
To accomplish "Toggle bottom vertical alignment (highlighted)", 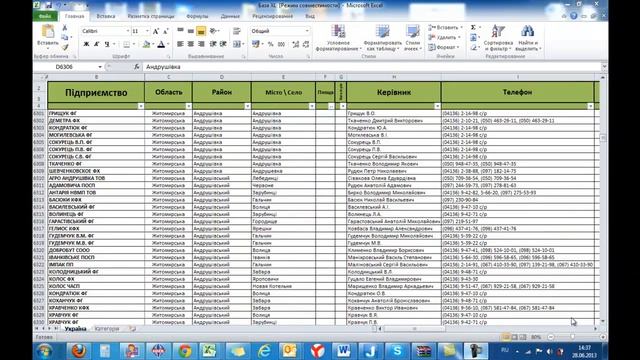I will pyautogui.click(x=201, y=31).
